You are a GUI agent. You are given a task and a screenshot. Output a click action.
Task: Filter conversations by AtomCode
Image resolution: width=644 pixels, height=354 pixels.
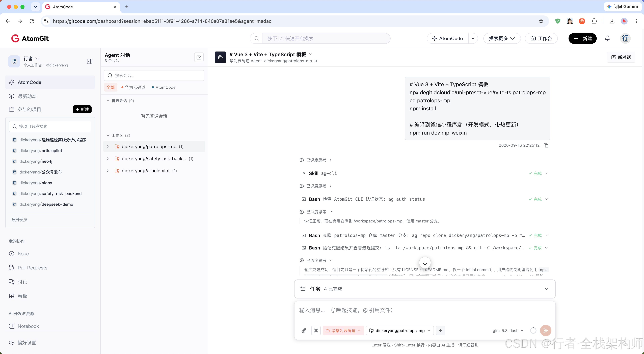pyautogui.click(x=164, y=87)
